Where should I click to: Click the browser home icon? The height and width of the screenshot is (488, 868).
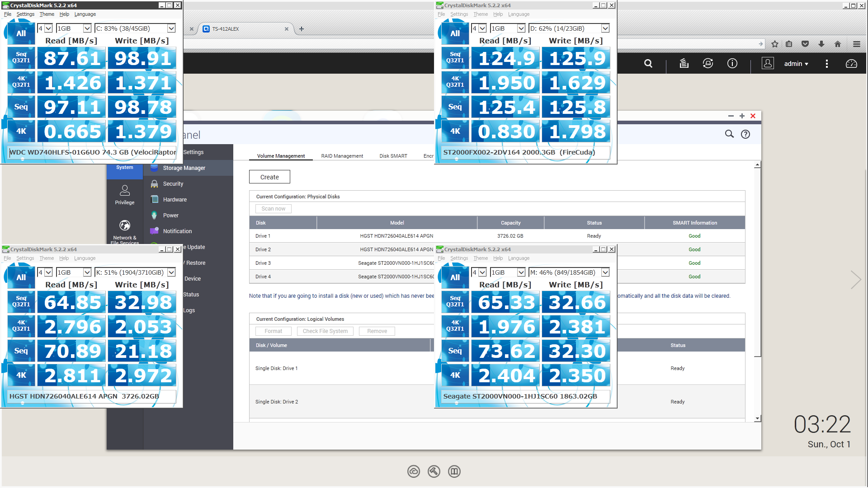point(838,44)
